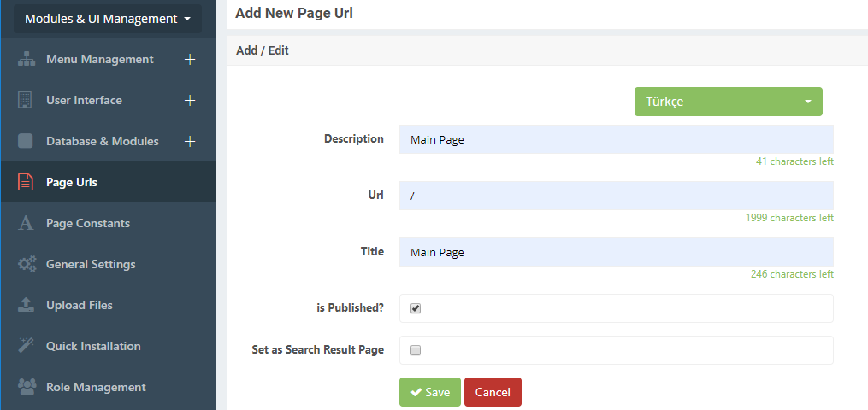Select Page Urls sidebar item

pos(109,182)
